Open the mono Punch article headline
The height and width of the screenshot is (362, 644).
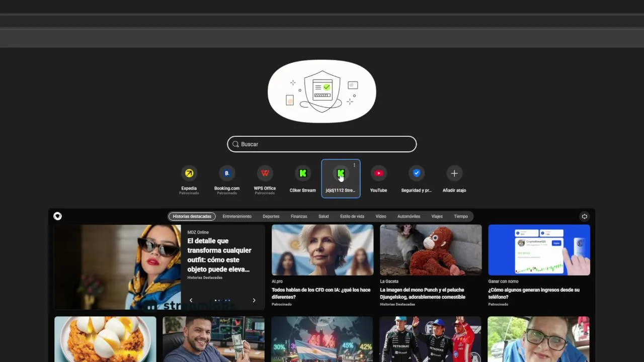coord(423,293)
